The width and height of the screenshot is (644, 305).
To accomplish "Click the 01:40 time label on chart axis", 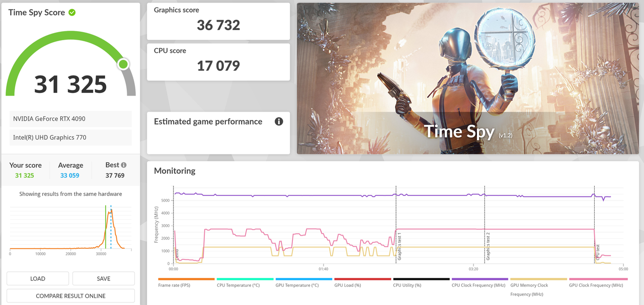I will click(x=324, y=269).
